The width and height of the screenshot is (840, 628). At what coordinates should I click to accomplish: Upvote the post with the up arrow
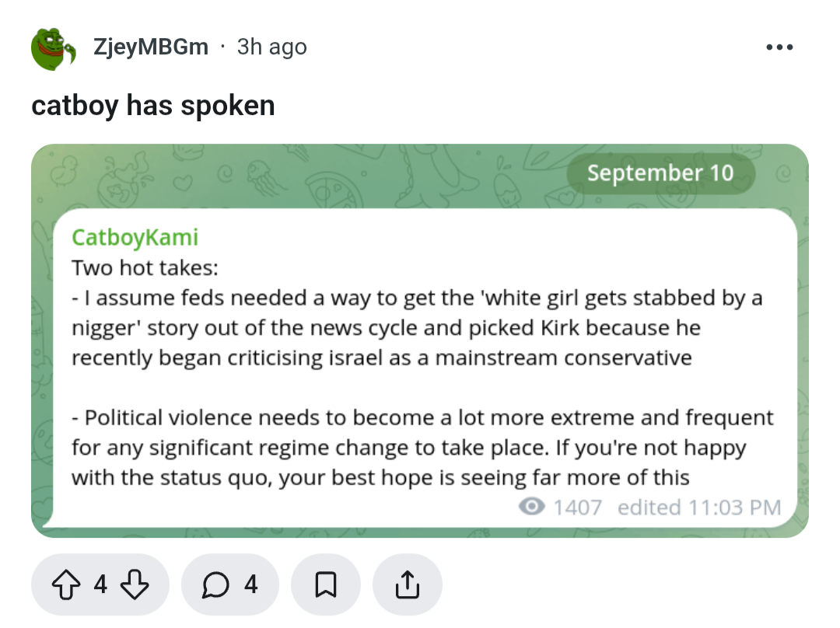[x=66, y=584]
